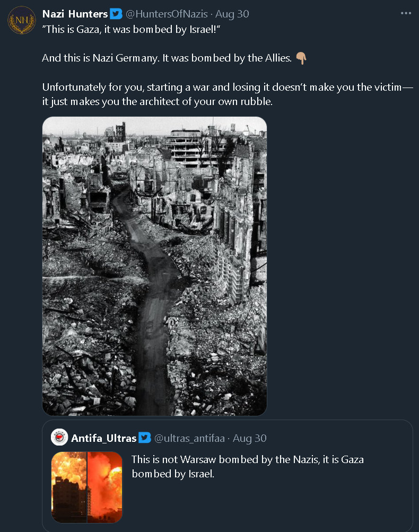Open the three-dot more options menu
This screenshot has width=419, height=532.
[x=406, y=13]
